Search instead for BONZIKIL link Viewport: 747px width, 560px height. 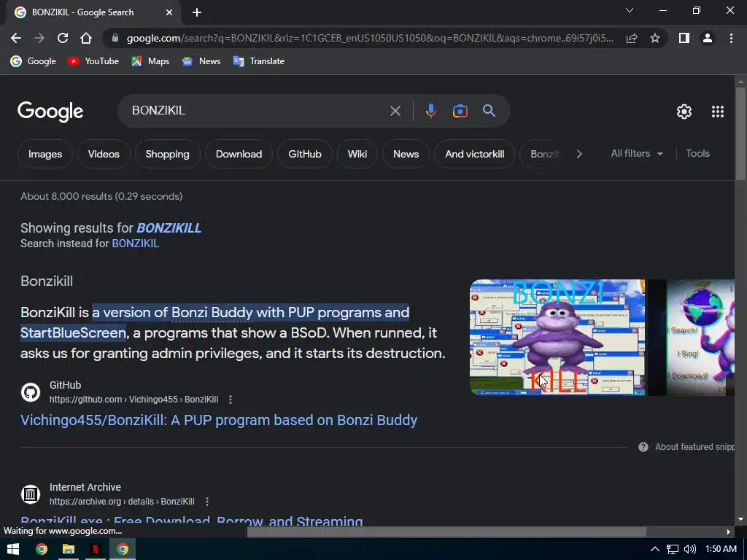point(135,244)
